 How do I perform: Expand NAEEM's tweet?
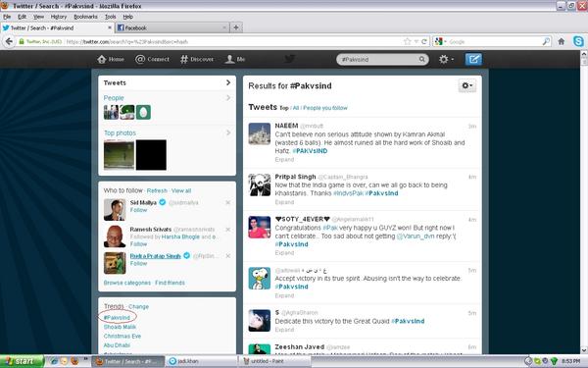284,160
